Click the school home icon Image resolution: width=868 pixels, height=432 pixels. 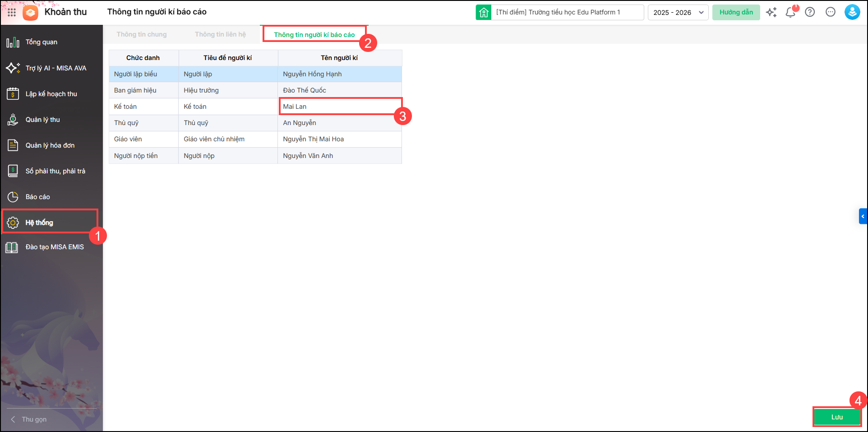(484, 12)
